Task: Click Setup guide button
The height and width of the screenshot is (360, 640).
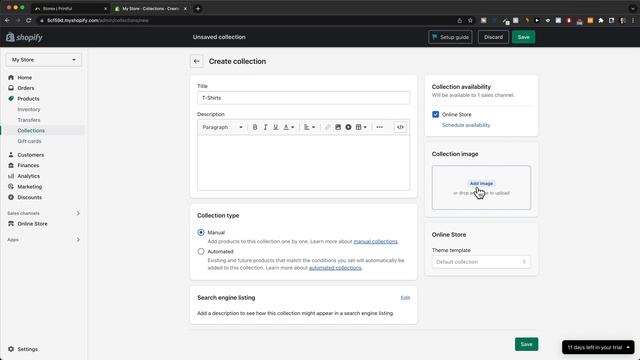Action: [450, 37]
